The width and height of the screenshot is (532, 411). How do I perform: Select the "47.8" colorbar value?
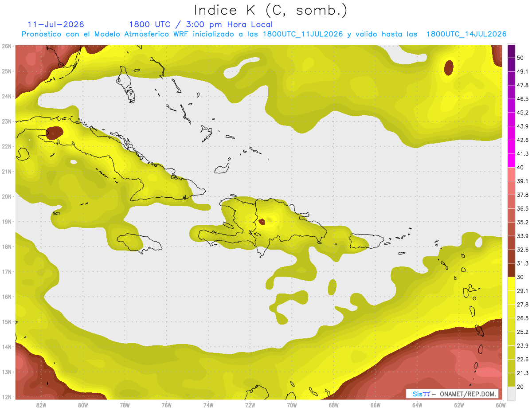pos(523,85)
